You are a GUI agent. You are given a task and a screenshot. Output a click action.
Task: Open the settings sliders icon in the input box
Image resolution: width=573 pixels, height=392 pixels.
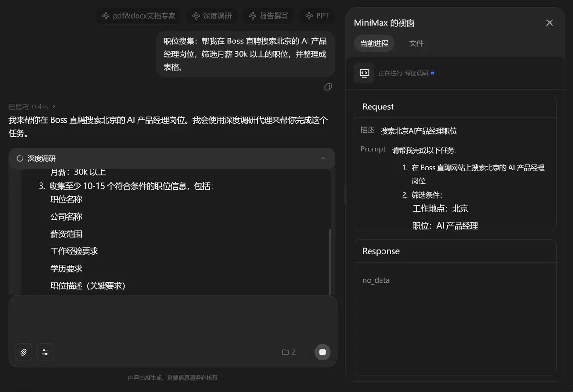point(45,352)
